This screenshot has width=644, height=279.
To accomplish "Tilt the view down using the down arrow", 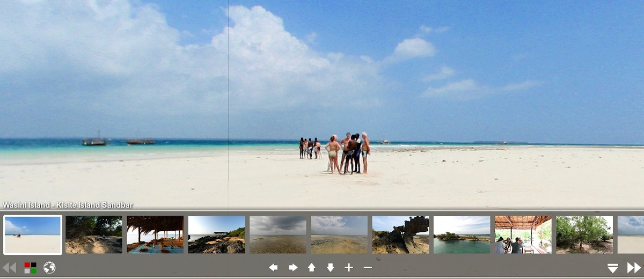I will tap(330, 267).
